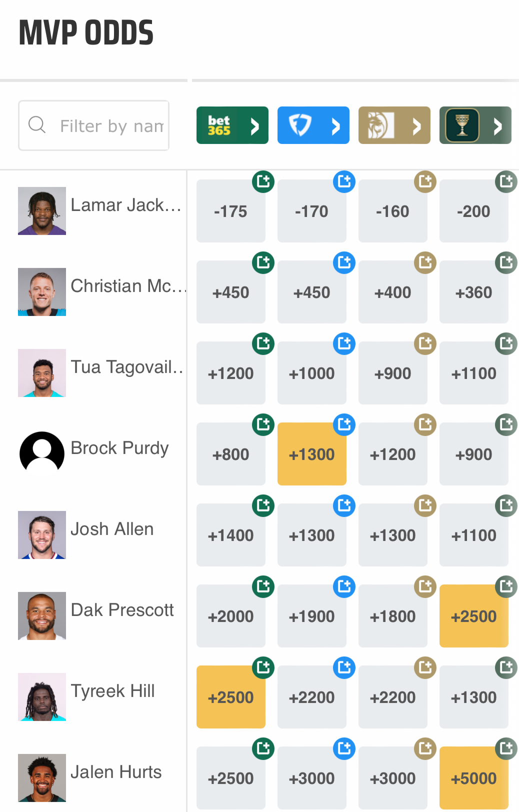
Task: Click the Filter by name search field
Action: [x=111, y=125]
